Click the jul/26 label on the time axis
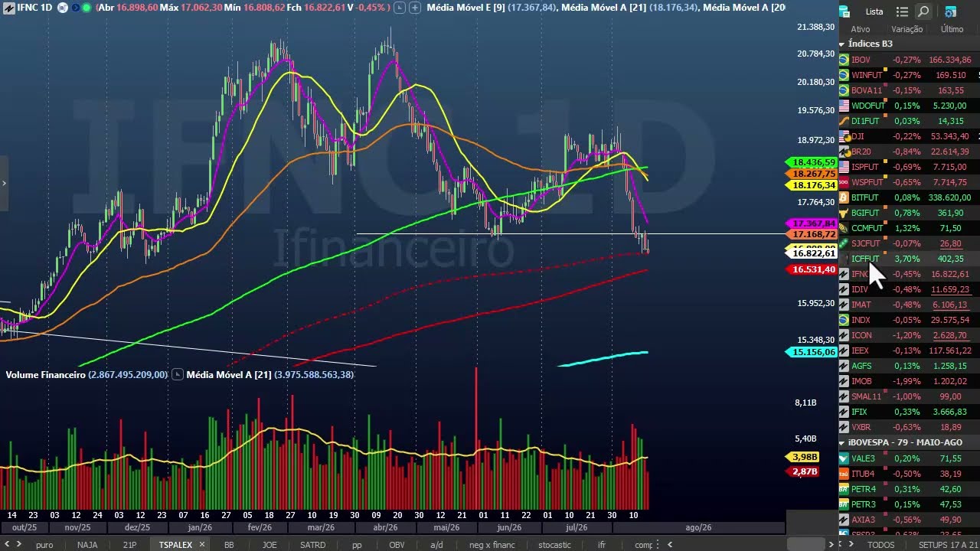Viewport: 980px width, 551px height. tap(577, 527)
